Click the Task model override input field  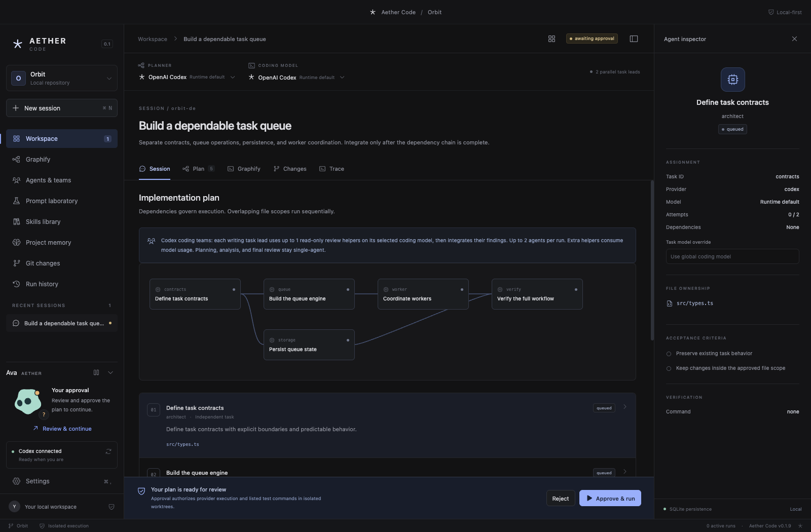tap(732, 256)
